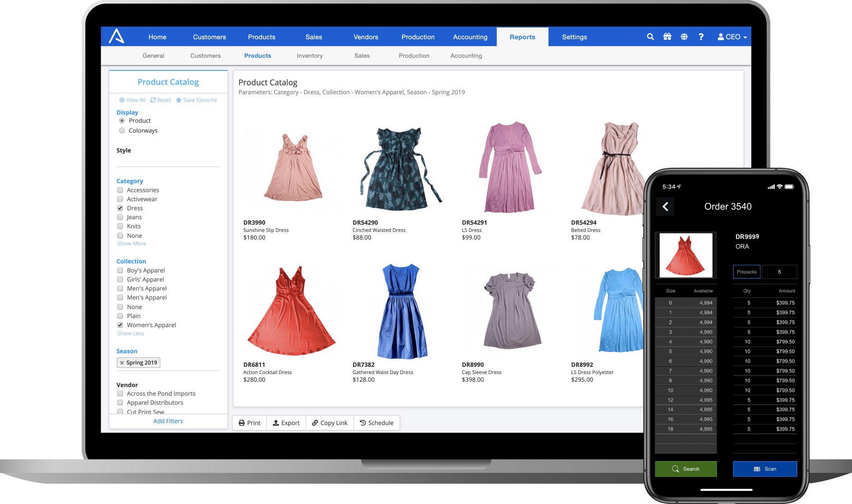Open the DR6811 Action Cocktail Dress thumbnail
This screenshot has height=504, width=852.
pyautogui.click(x=292, y=311)
